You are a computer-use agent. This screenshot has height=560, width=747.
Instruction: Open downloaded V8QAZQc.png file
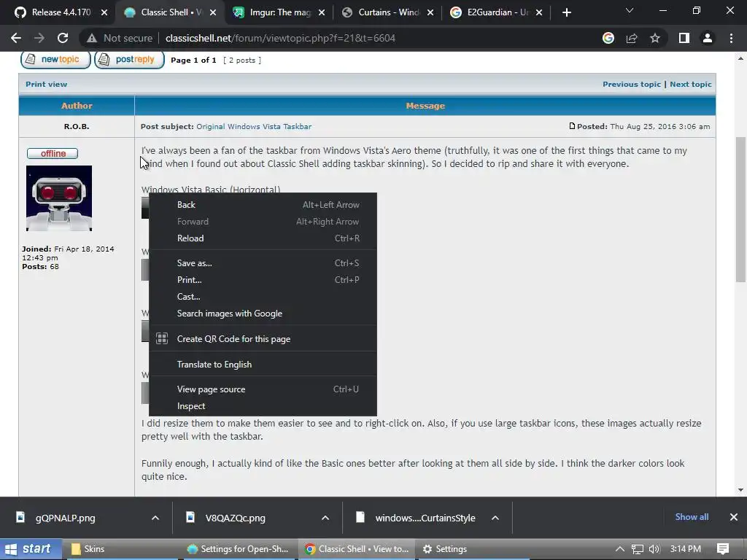(236, 518)
